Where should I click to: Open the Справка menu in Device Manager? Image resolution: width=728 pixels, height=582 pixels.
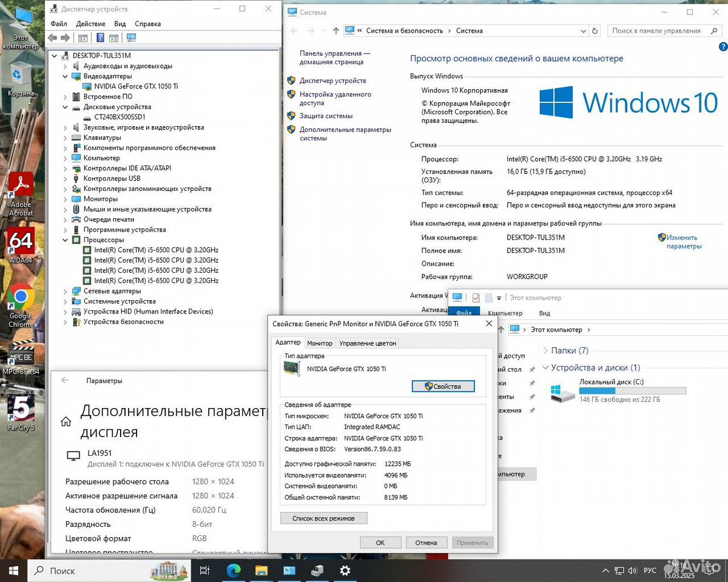click(147, 24)
